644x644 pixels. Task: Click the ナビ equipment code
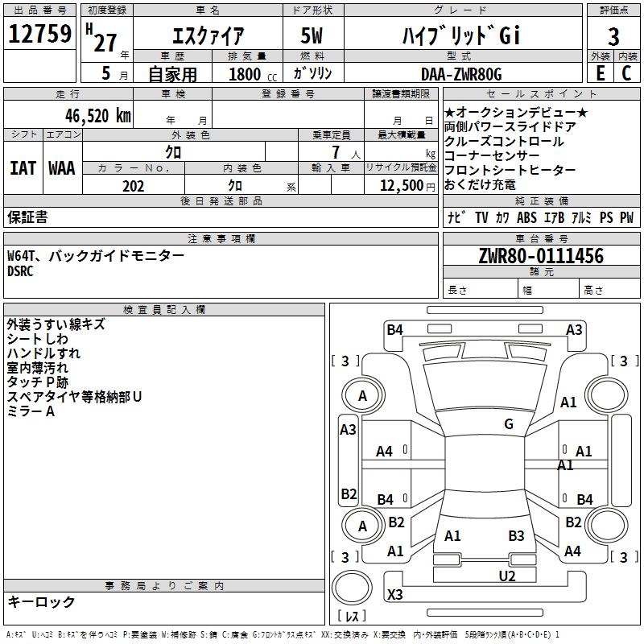point(456,217)
